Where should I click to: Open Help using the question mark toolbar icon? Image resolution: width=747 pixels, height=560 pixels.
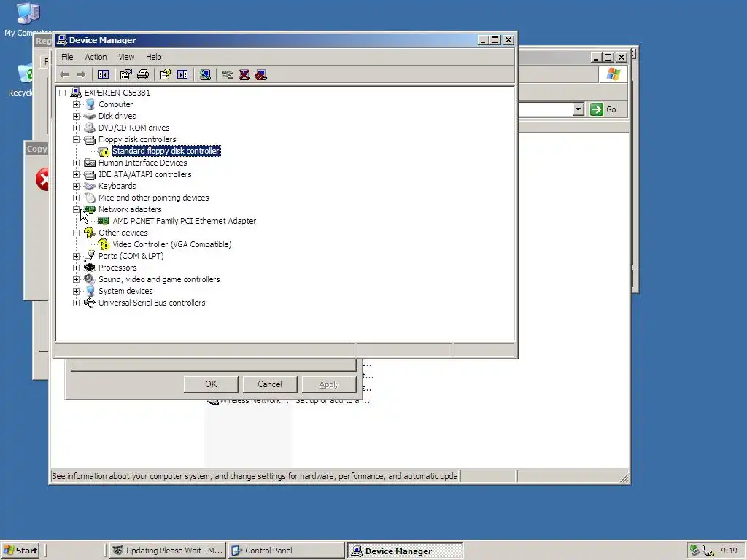point(166,75)
